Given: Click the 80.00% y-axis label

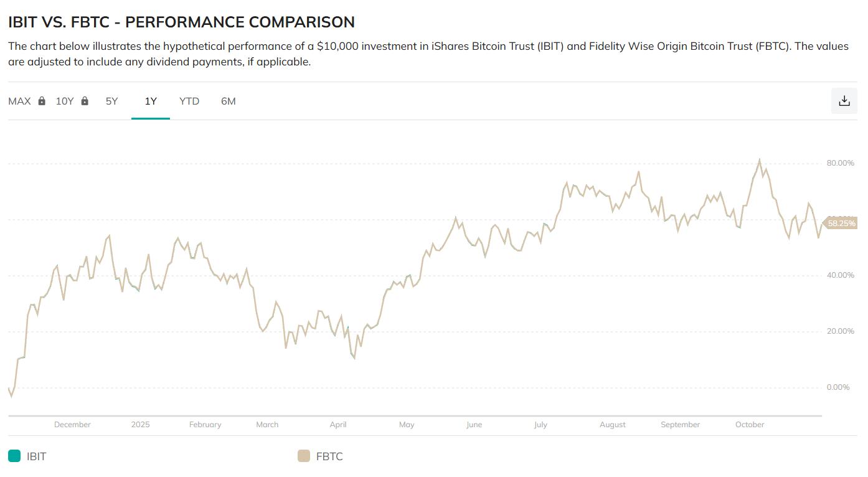Looking at the screenshot, I should tap(841, 163).
